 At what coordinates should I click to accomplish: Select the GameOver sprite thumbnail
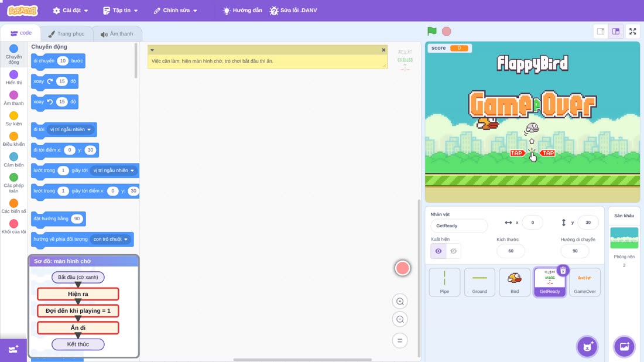click(x=585, y=282)
